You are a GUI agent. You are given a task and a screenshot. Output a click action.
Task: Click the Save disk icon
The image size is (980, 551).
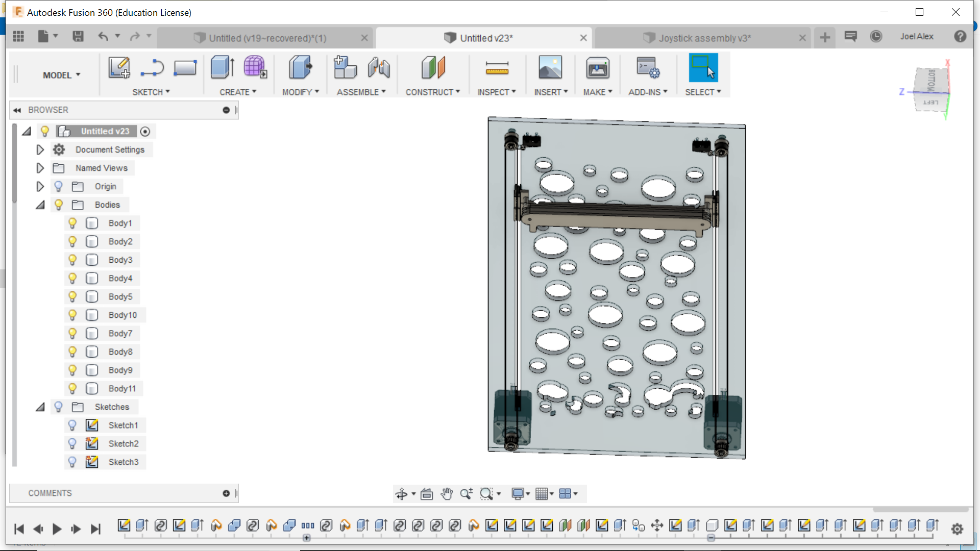[x=78, y=36]
